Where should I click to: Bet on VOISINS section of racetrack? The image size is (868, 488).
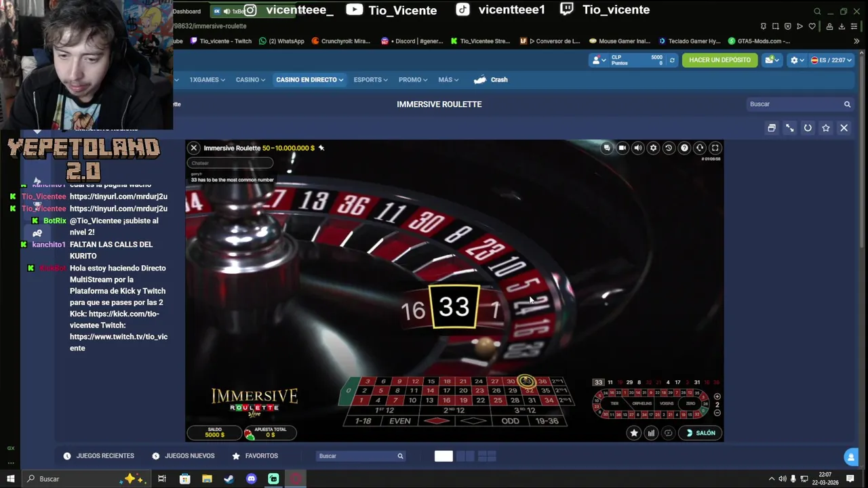coord(667,403)
